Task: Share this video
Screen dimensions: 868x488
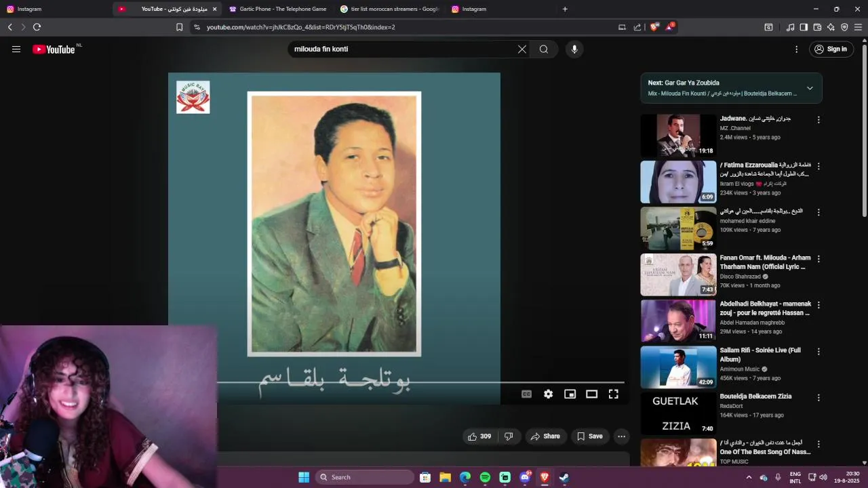Action: 545,436
